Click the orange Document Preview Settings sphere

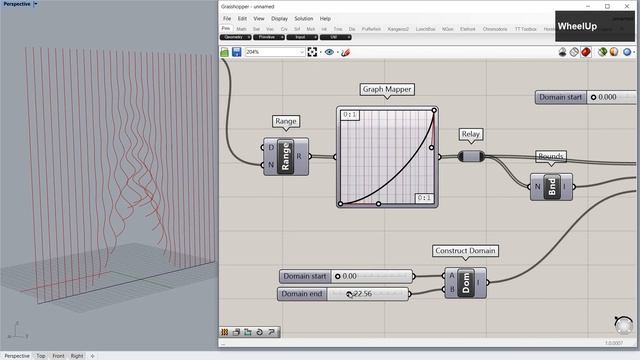pos(614,52)
